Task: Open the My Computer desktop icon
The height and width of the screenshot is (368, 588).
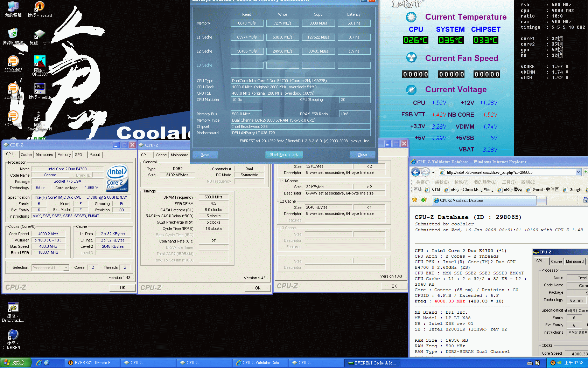Action: (x=13, y=9)
